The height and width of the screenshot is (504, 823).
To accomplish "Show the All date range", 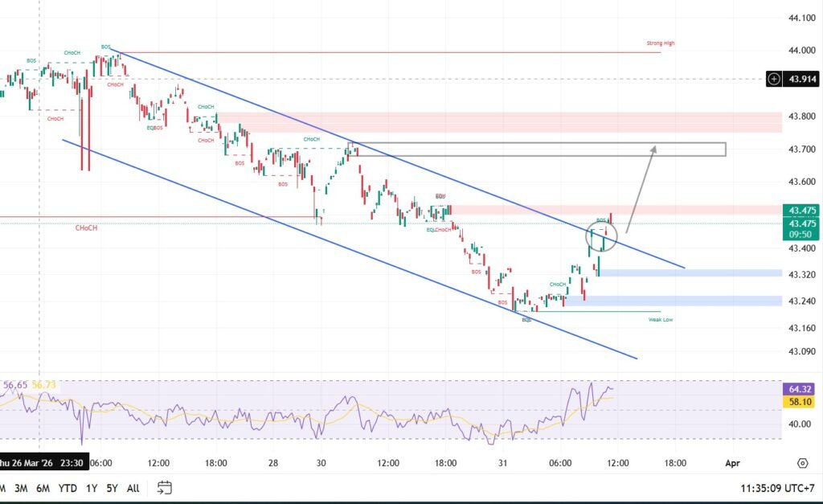I will point(133,487).
